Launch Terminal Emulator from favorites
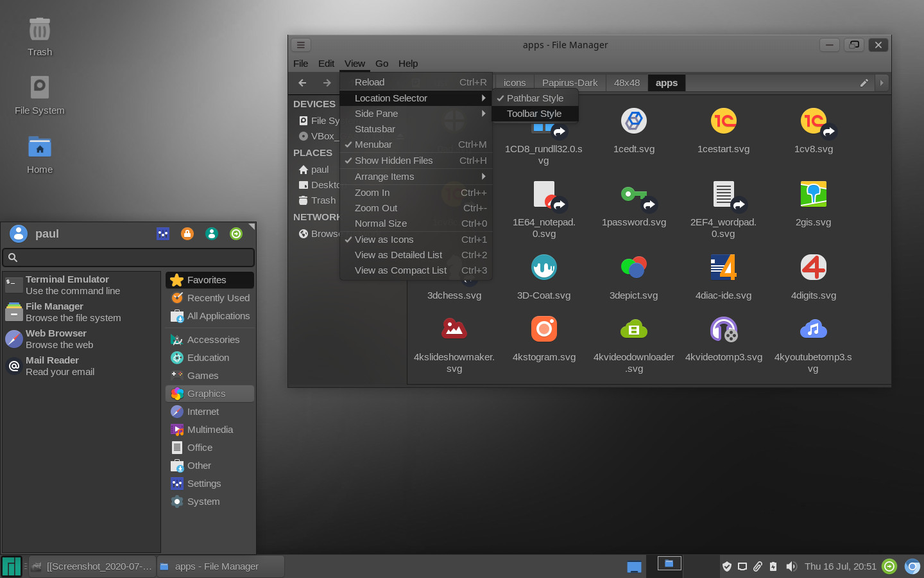The height and width of the screenshot is (578, 924). pos(81,285)
